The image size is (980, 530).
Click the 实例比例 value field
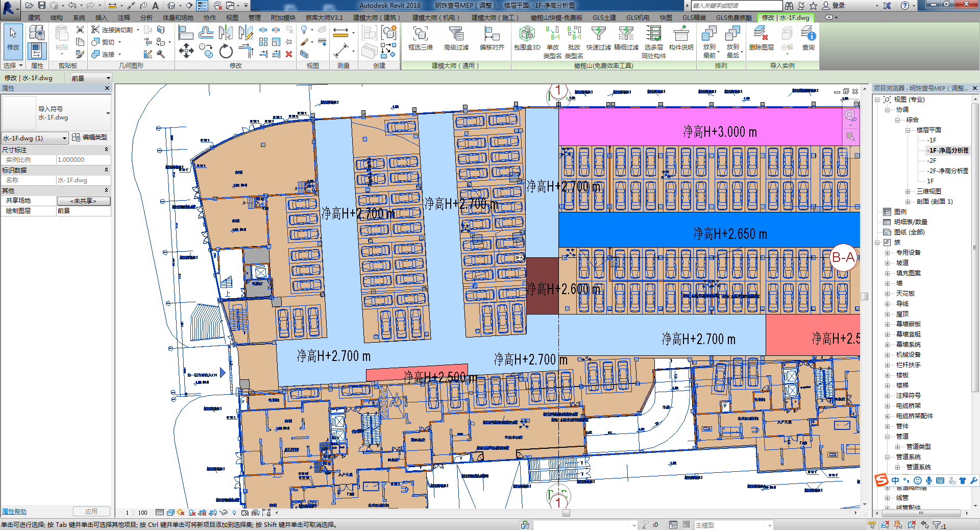coord(83,160)
